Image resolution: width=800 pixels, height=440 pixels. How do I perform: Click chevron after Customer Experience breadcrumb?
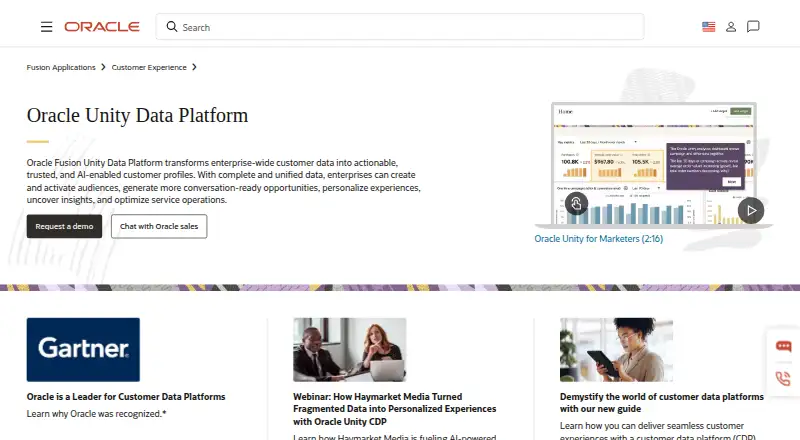click(x=194, y=67)
